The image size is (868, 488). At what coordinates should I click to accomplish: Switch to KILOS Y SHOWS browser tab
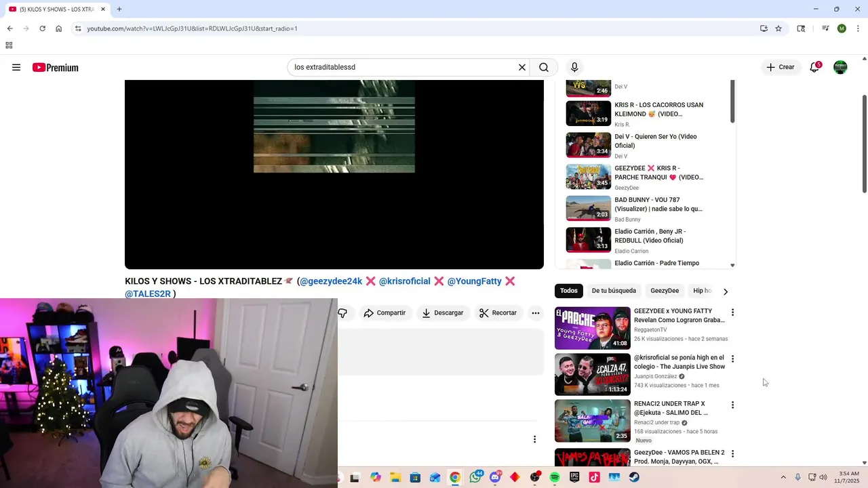(x=56, y=9)
